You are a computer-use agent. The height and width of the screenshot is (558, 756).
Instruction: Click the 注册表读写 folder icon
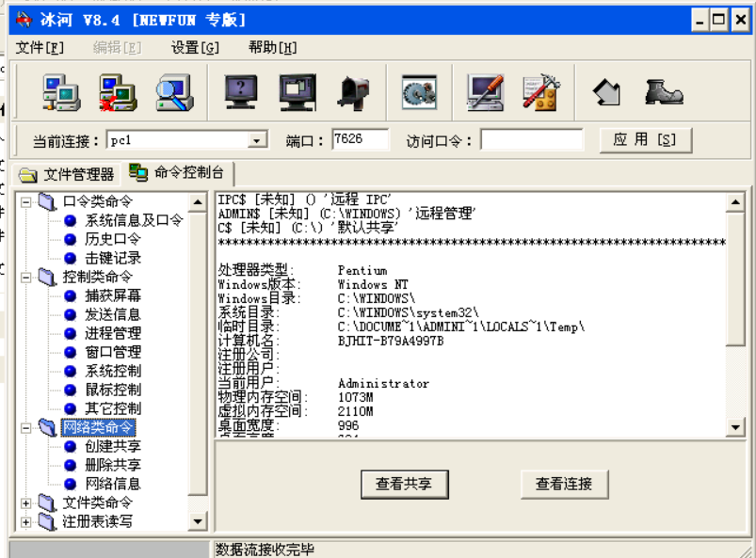coord(48,522)
